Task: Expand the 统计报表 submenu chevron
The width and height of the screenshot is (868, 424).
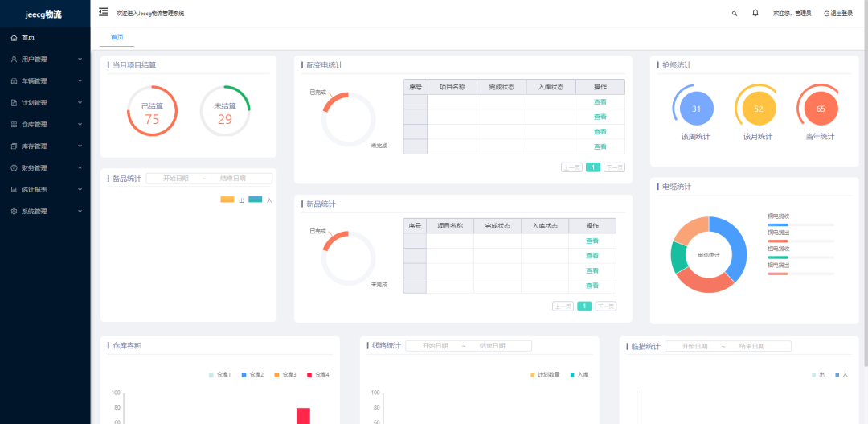Action: click(80, 190)
